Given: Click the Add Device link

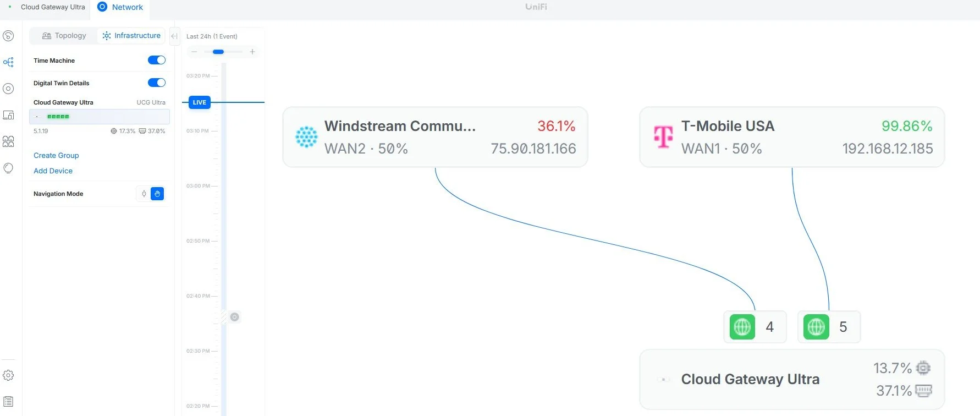Looking at the screenshot, I should 53,171.
